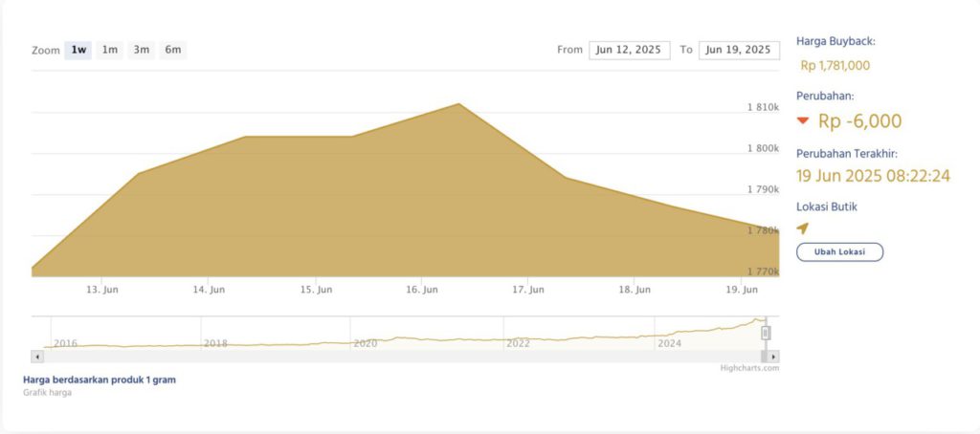This screenshot has height=434, width=980.
Task: Click the red down triangle beside Rp -6,000
Action: pyautogui.click(x=804, y=121)
